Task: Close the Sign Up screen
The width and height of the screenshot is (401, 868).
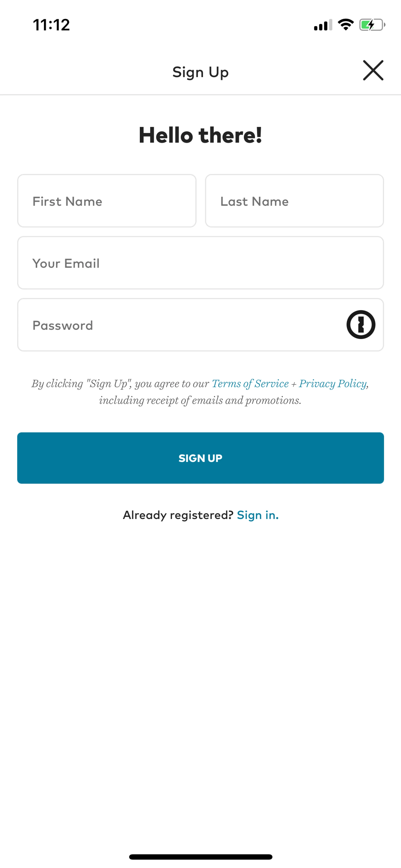Action: click(x=373, y=70)
